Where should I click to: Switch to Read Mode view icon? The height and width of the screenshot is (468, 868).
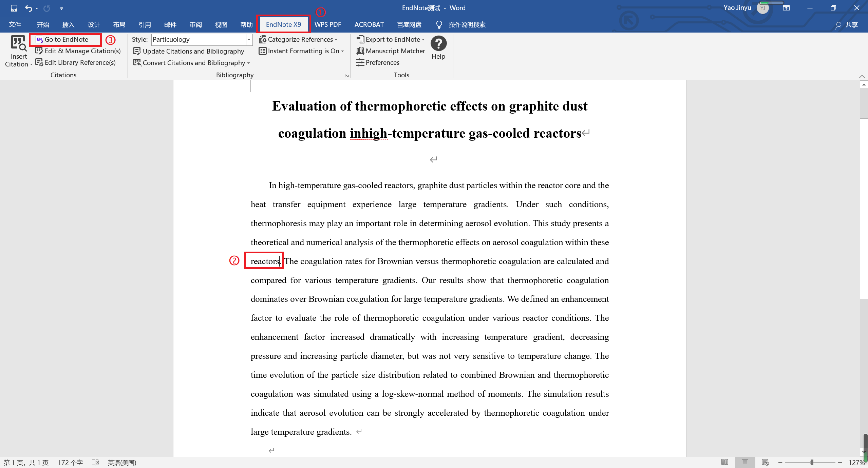(x=724, y=462)
